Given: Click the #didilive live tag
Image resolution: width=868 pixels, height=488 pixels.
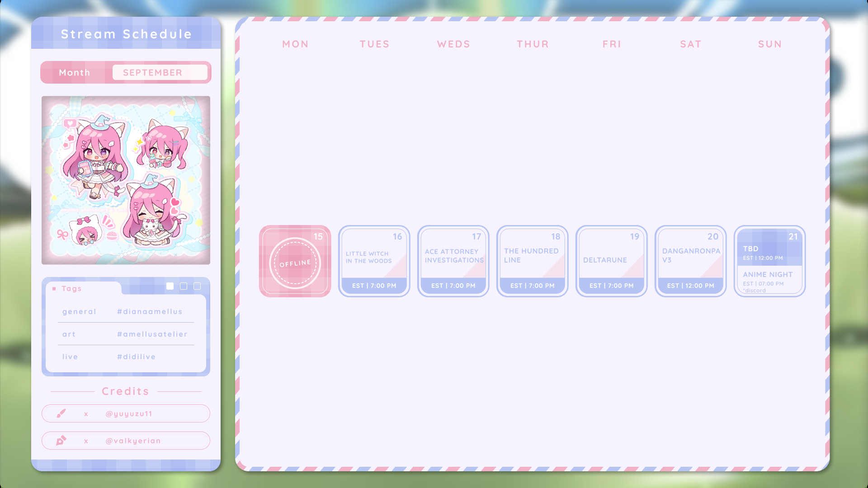Looking at the screenshot, I should click(x=136, y=357).
